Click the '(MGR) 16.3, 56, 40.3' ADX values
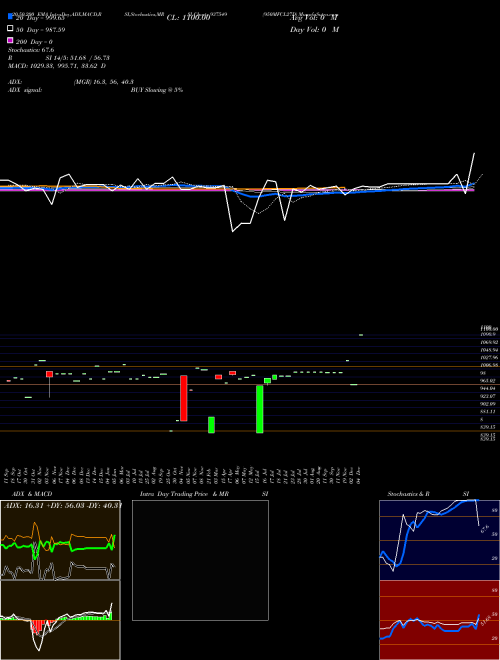500x660 pixels. pyautogui.click(x=104, y=82)
